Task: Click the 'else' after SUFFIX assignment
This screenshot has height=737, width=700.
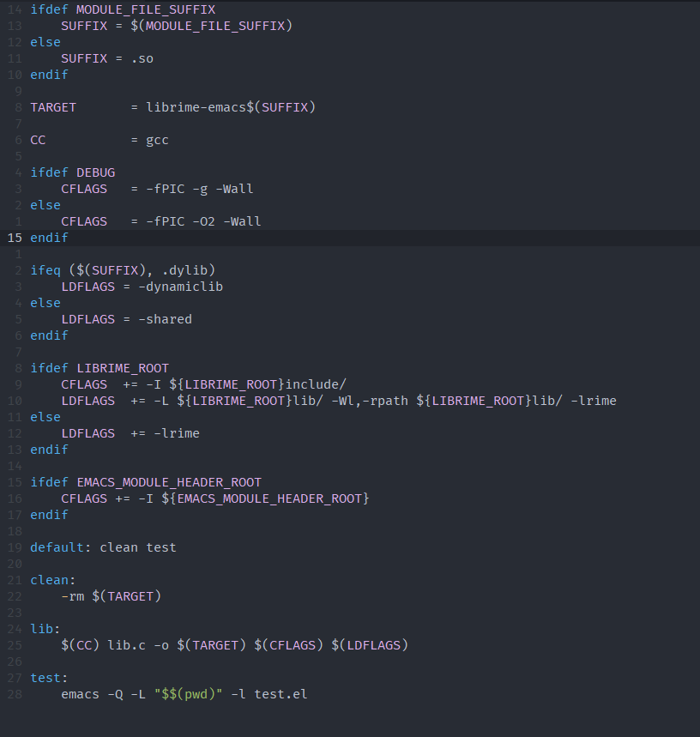Action: [45, 42]
